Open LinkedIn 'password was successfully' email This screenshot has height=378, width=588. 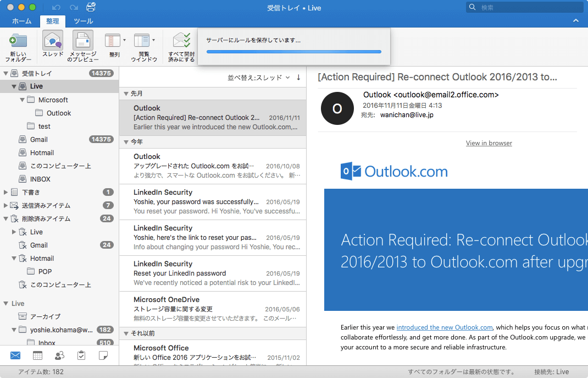point(213,201)
